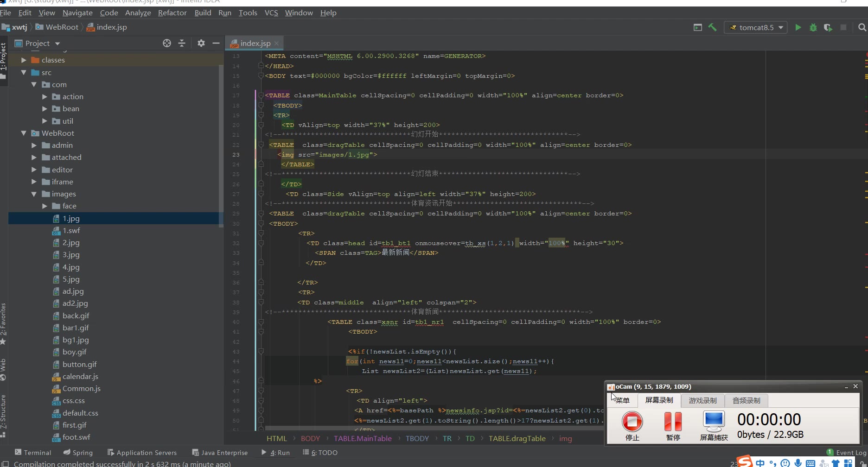This screenshot has height=467, width=868.
Task: Open Project panel settings gear
Action: (201, 43)
